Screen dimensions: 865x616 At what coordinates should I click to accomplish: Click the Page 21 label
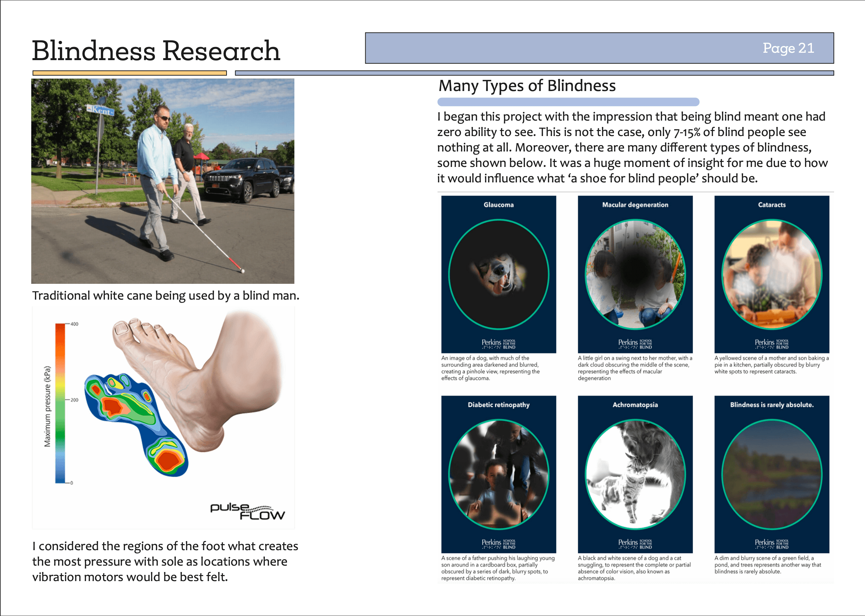788,48
